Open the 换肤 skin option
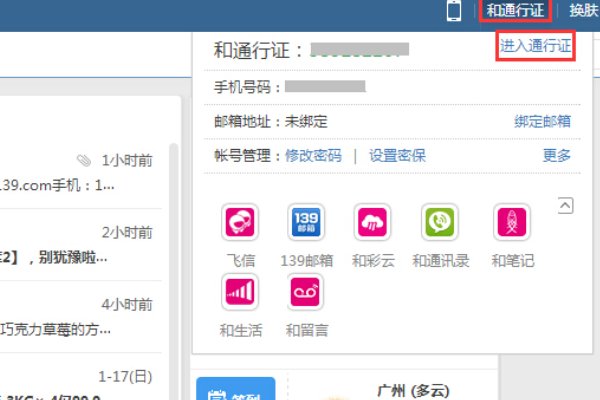600x400 pixels. point(584,10)
